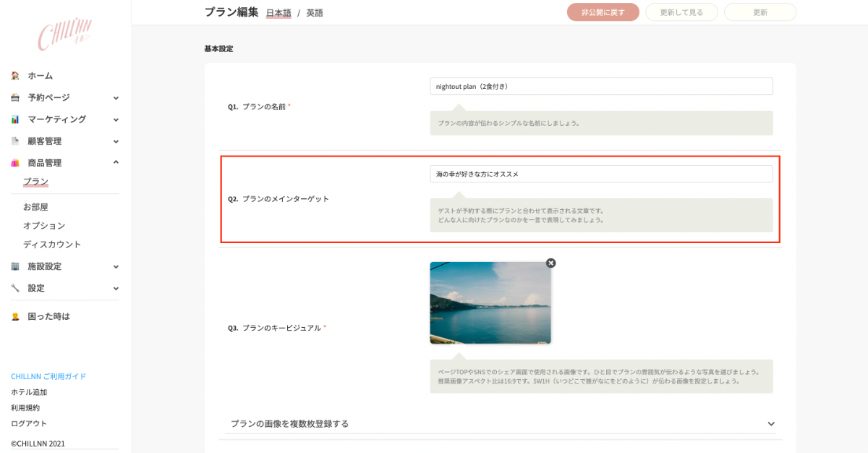Screen dimensions: 868x453
Task: Remove key visual image with X icon
Action: coord(550,263)
